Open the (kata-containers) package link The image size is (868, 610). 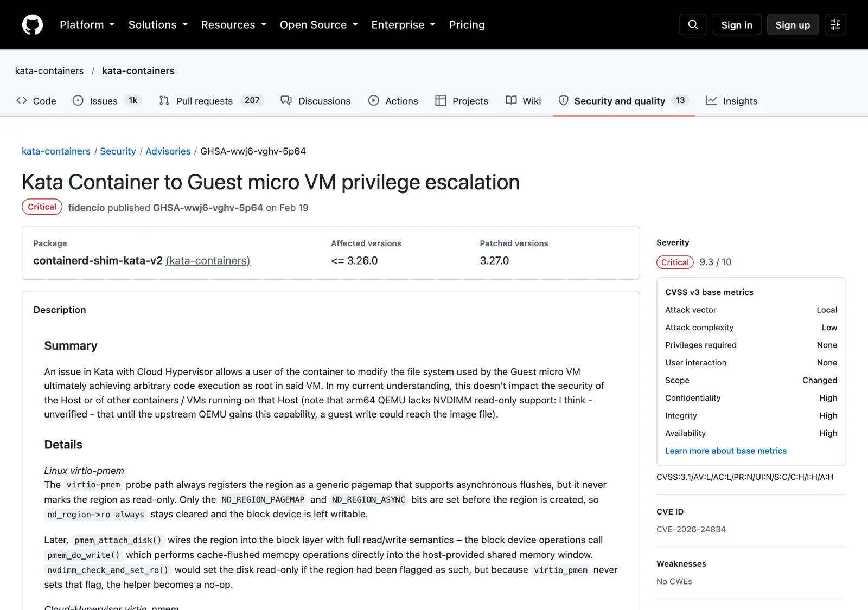[208, 261]
